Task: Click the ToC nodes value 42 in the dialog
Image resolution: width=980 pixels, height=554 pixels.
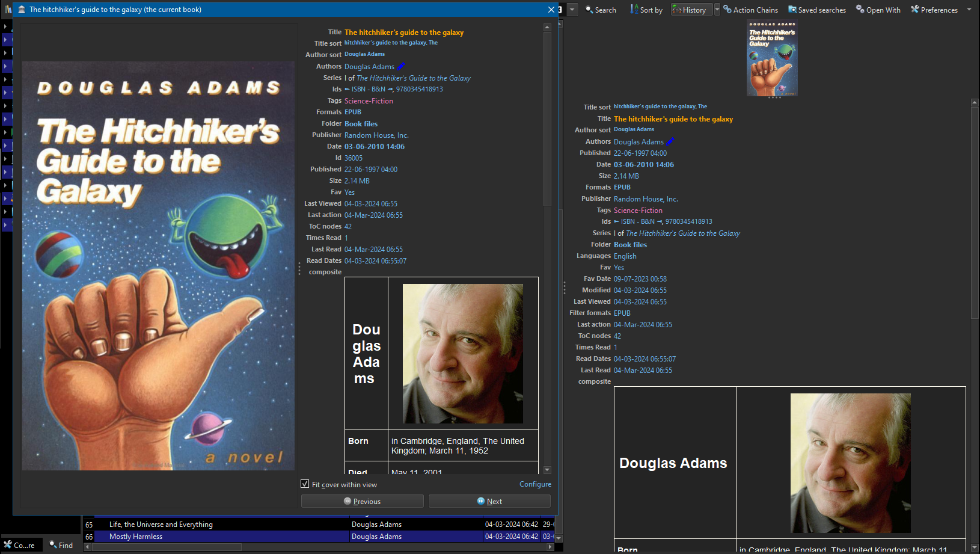Action: point(348,227)
